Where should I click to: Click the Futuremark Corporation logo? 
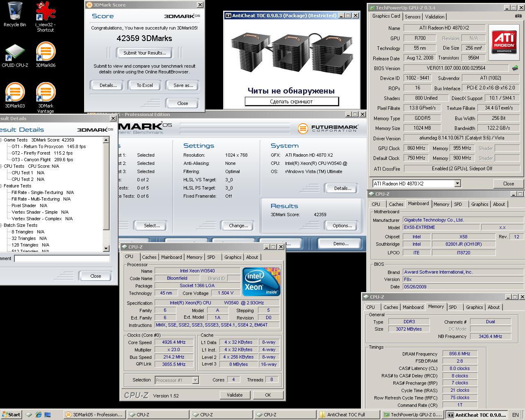point(328,128)
